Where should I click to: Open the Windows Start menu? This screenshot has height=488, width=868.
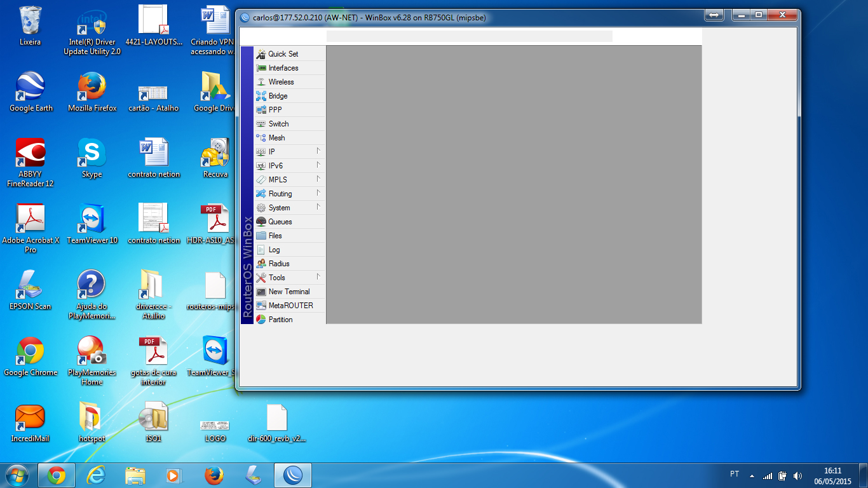[17, 475]
